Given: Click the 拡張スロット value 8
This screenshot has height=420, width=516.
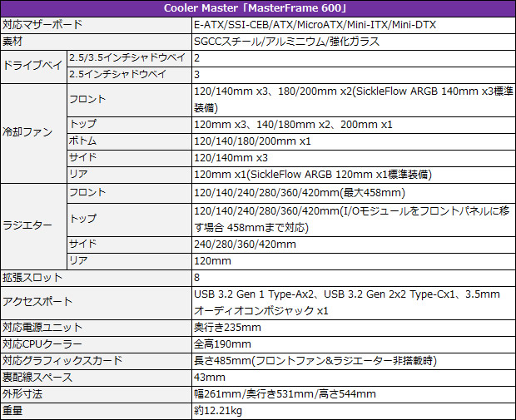Looking at the screenshot, I should point(354,279).
